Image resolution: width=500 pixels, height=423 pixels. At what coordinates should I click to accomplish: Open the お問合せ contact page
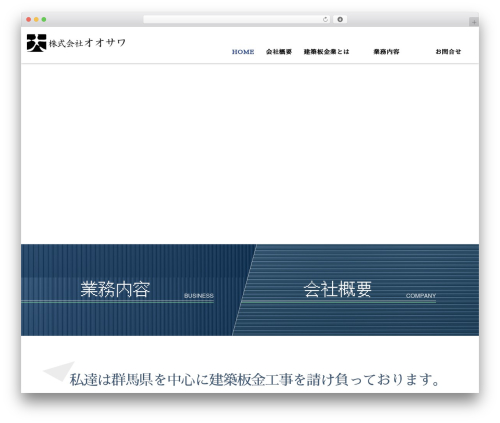coord(448,52)
